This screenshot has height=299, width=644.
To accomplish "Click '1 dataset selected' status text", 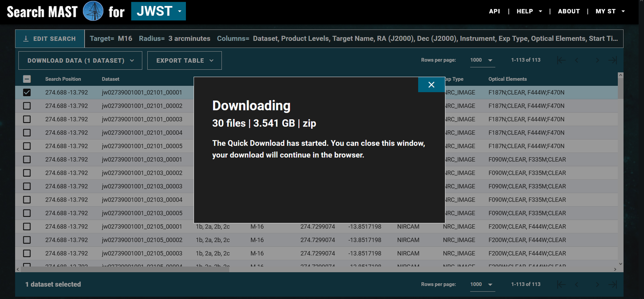I will (53, 284).
